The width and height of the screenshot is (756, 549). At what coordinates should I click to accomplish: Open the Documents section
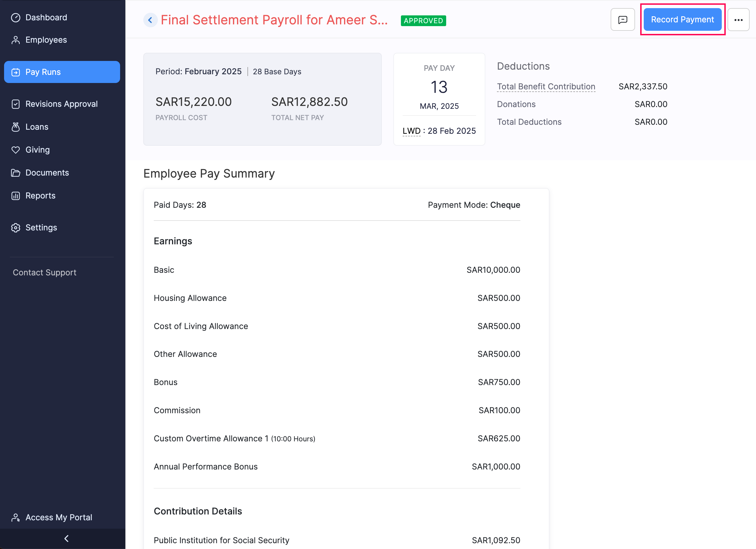tap(47, 172)
